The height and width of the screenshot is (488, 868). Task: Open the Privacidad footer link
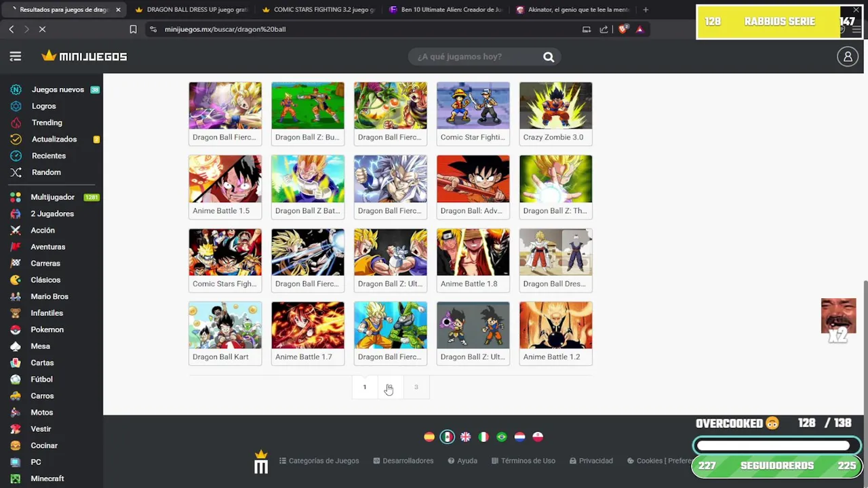click(x=591, y=461)
